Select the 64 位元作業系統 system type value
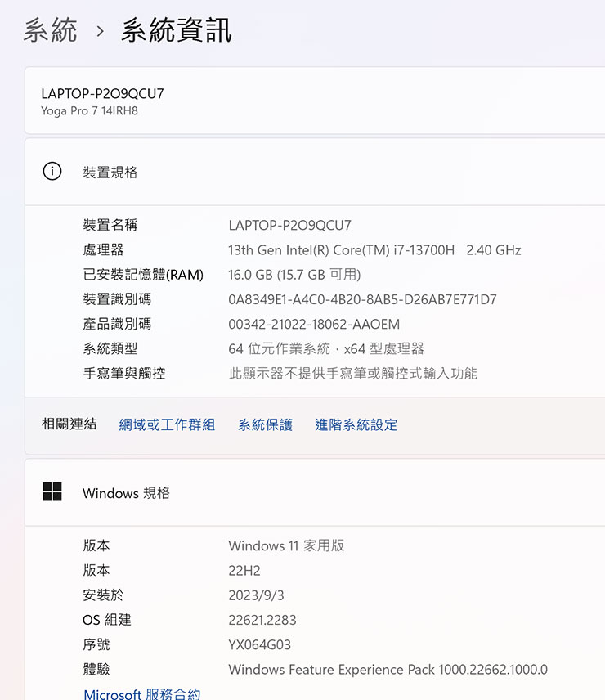Image resolution: width=605 pixels, height=700 pixels. point(326,348)
